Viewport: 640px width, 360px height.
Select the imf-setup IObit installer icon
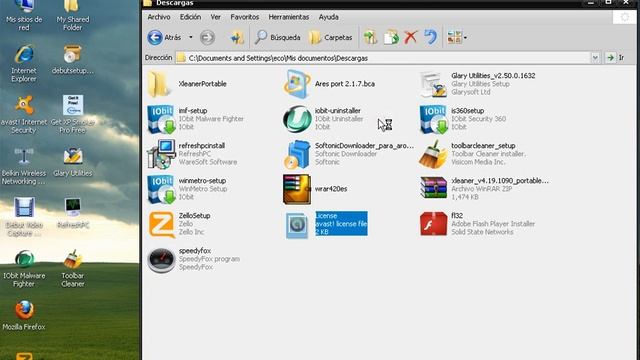[x=161, y=119]
